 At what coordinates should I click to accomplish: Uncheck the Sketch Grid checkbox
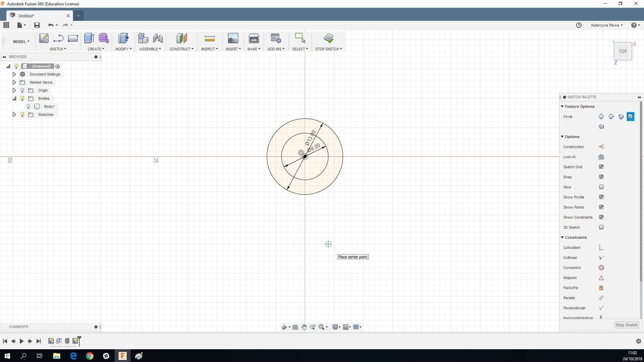[x=601, y=167]
